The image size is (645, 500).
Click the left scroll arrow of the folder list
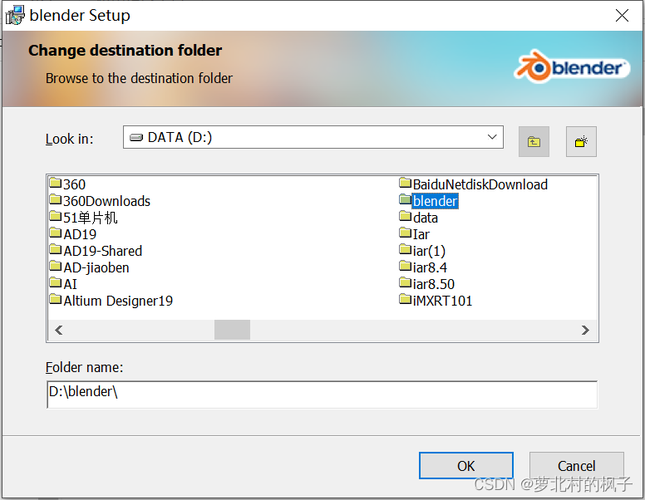[59, 330]
